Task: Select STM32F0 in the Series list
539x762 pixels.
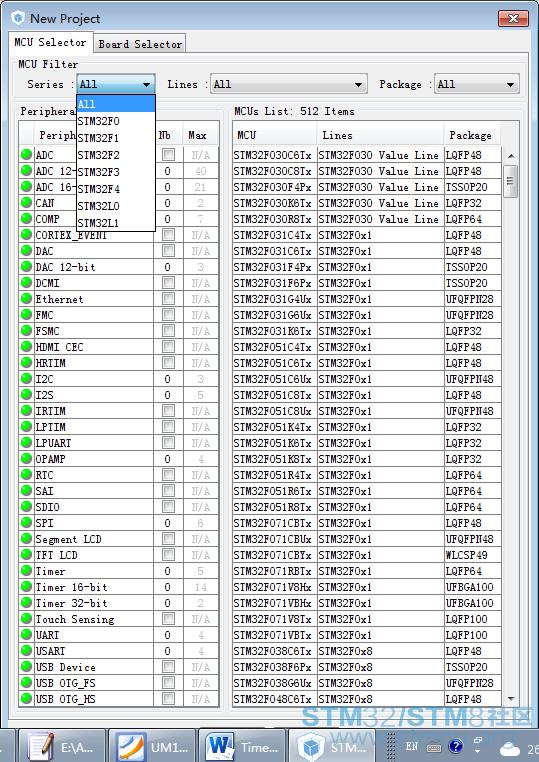Action: click(116, 121)
